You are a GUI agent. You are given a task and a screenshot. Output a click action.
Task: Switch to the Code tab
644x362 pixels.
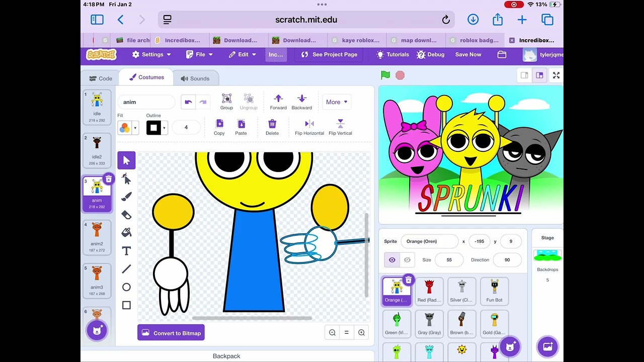click(101, 78)
